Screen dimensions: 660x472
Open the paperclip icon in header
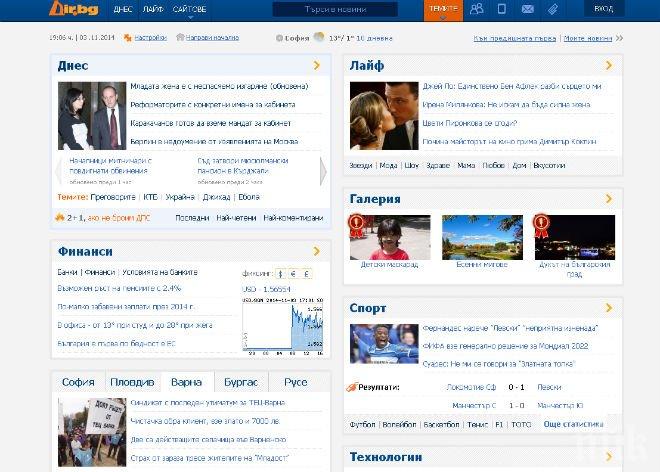point(553,9)
